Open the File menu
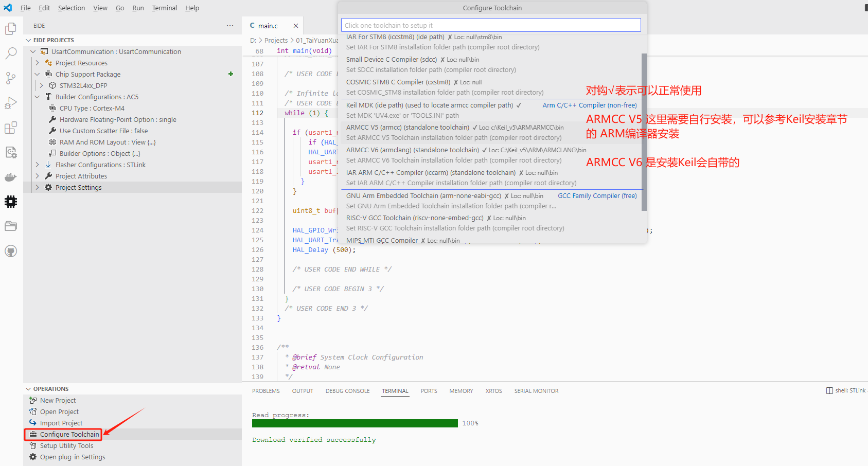The width and height of the screenshot is (868, 466). click(25, 8)
